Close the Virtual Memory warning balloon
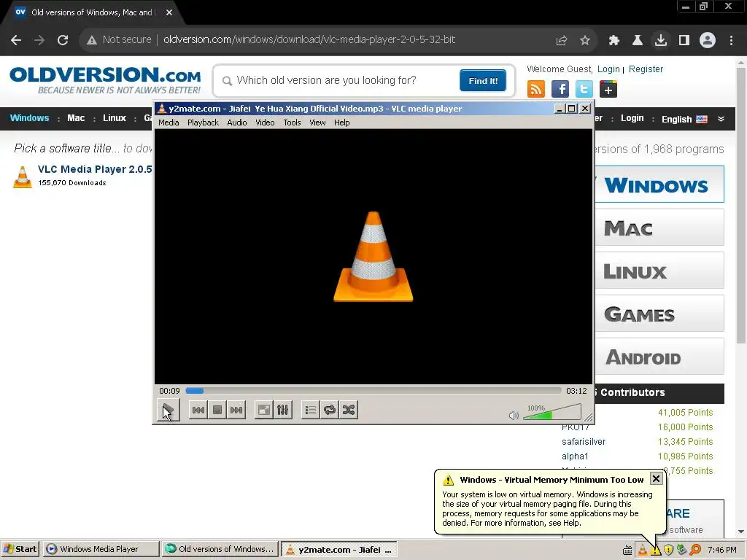Screen dimensions: 747x560 point(656,478)
